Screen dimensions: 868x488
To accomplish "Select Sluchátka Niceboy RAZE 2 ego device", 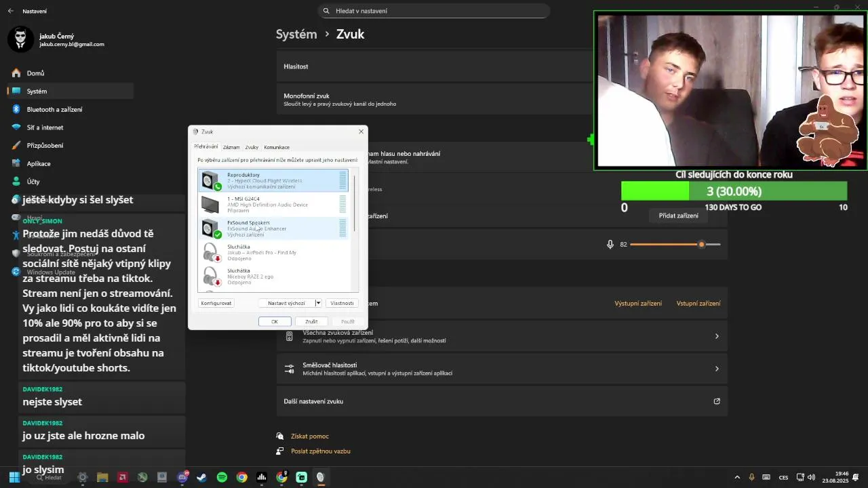I will pyautogui.click(x=273, y=276).
